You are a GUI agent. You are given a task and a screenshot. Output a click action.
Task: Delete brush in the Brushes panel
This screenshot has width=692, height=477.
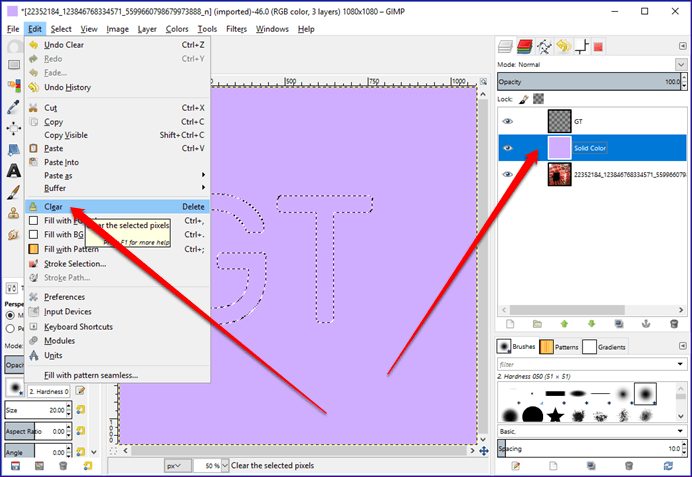(629, 466)
